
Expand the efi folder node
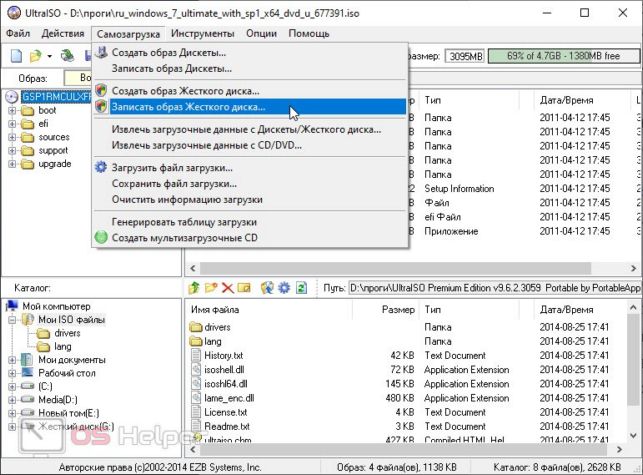pyautogui.click(x=12, y=124)
